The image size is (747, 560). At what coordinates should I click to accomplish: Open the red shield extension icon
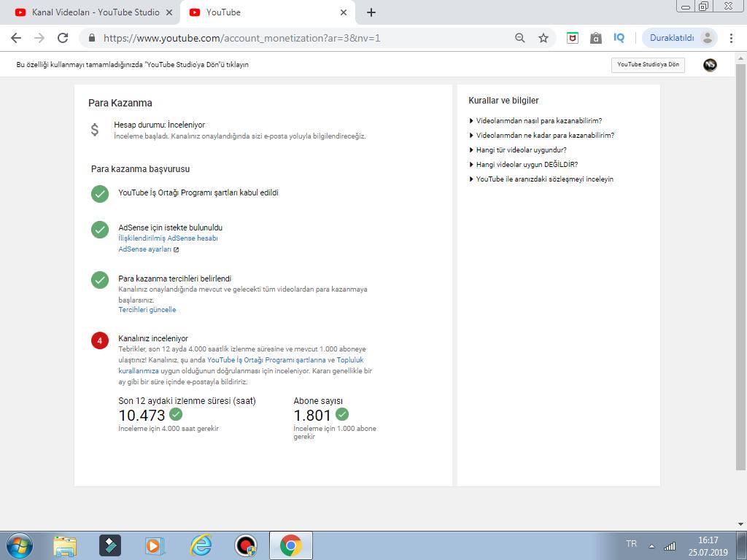(x=573, y=38)
